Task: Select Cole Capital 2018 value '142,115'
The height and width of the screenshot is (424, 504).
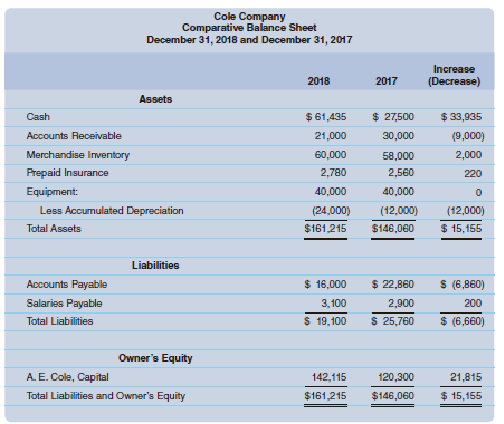Action: 329,377
